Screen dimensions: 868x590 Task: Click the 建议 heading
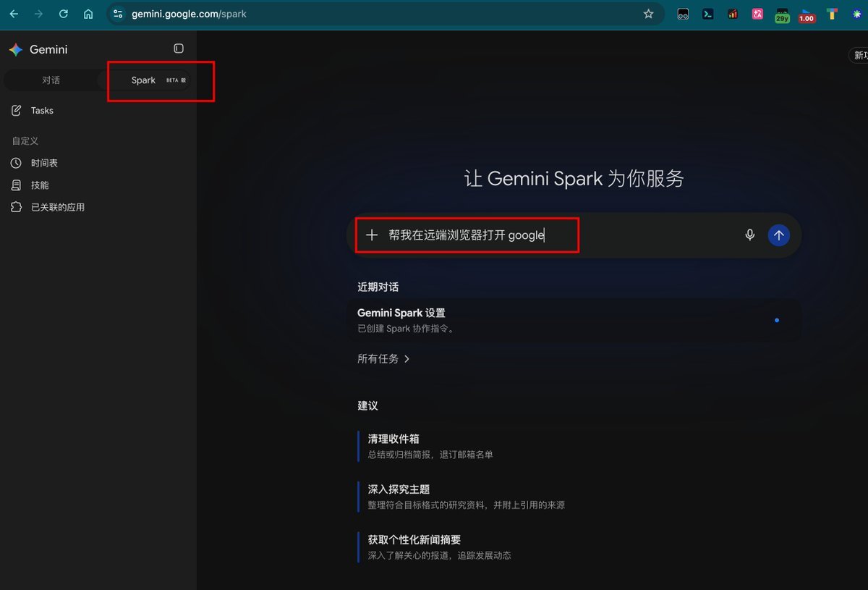[x=367, y=406]
